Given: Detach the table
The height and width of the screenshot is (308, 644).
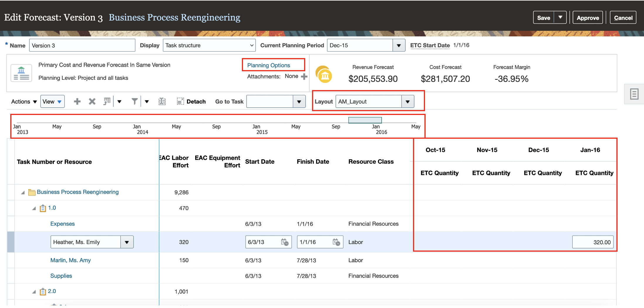Looking at the screenshot, I should click(191, 101).
